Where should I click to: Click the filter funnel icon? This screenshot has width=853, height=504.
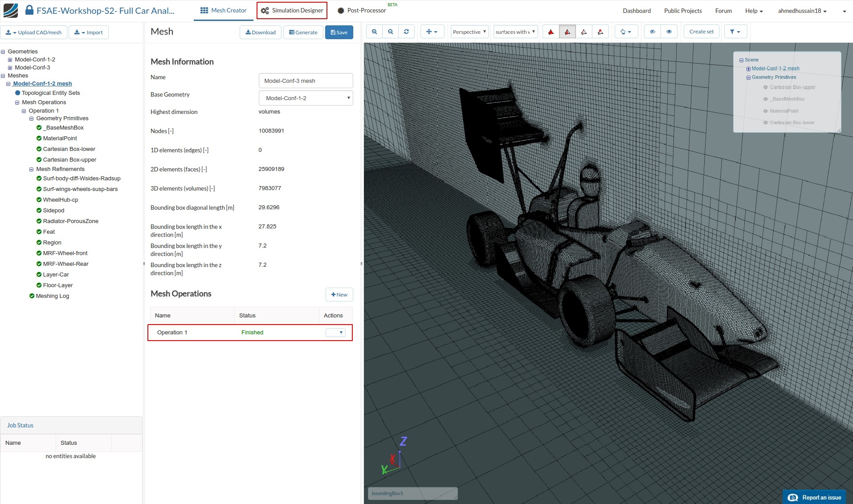(735, 32)
